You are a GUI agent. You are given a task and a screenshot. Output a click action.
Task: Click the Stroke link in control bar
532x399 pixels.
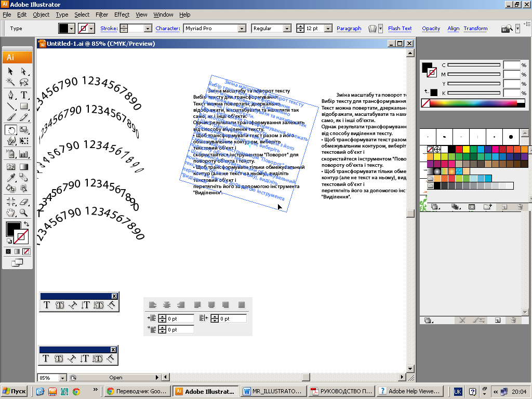(x=109, y=29)
